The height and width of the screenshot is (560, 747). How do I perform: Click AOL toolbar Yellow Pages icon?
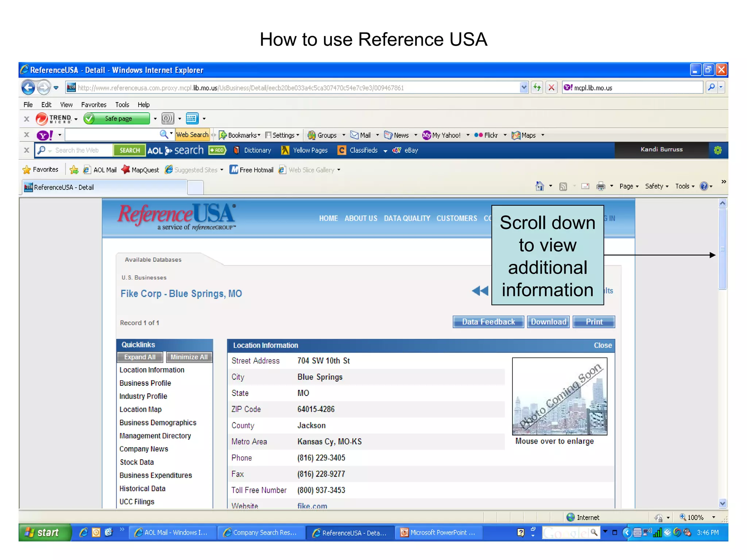[x=285, y=150]
